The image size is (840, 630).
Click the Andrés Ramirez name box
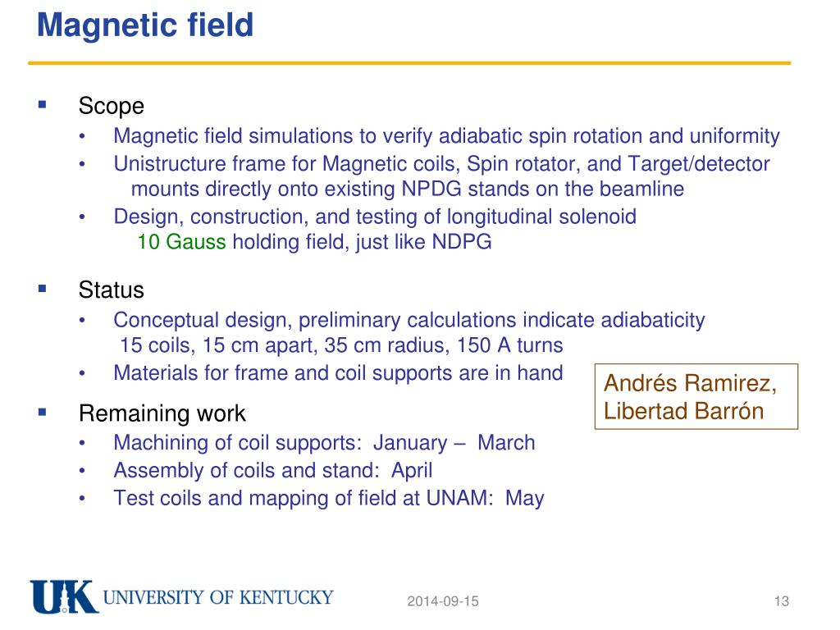(696, 396)
